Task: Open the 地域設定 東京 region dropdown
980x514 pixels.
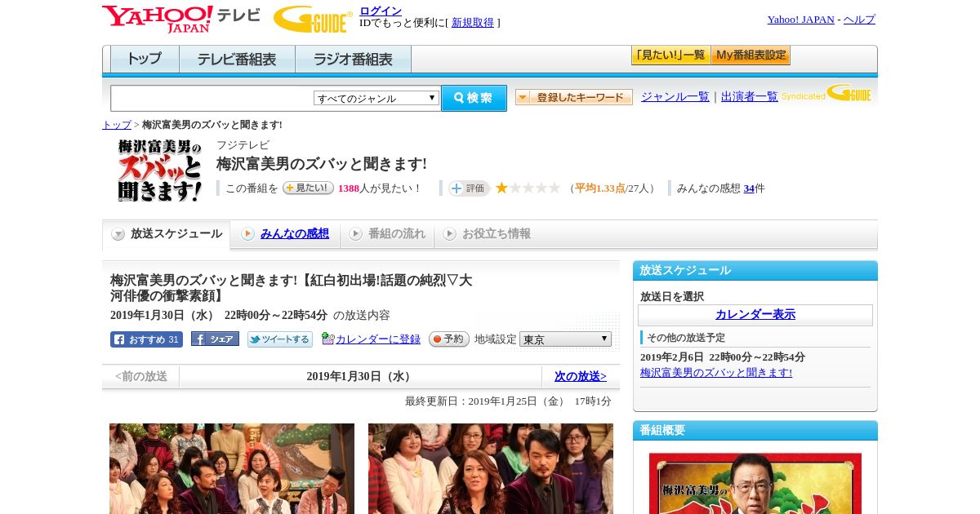Action: click(x=565, y=339)
